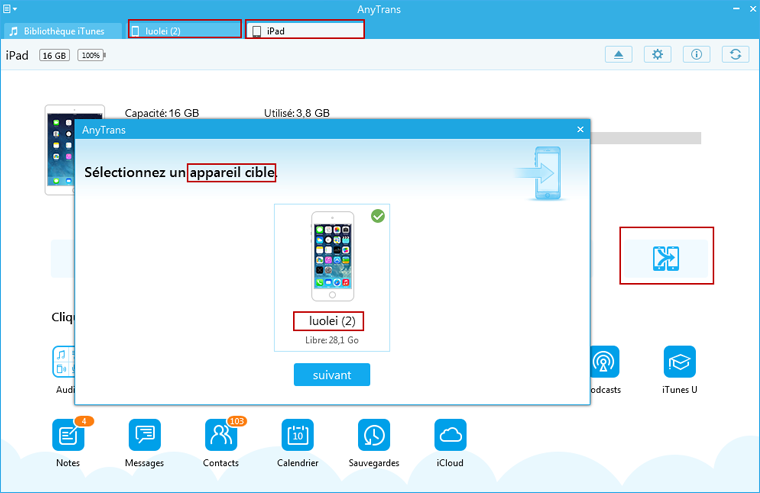
Task: Click the Libre: 28,1 Go text
Action: click(x=332, y=340)
